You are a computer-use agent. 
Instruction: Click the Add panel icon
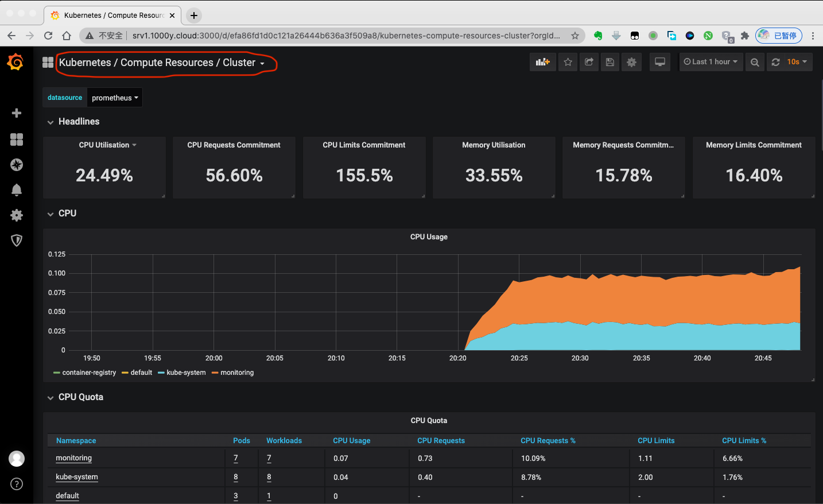tap(542, 62)
